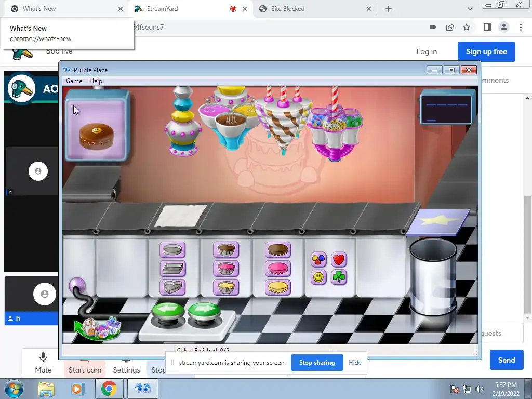This screenshot has height=399, width=532.
Task: Mute the microphone in StreamYard
Action: pyautogui.click(x=43, y=363)
